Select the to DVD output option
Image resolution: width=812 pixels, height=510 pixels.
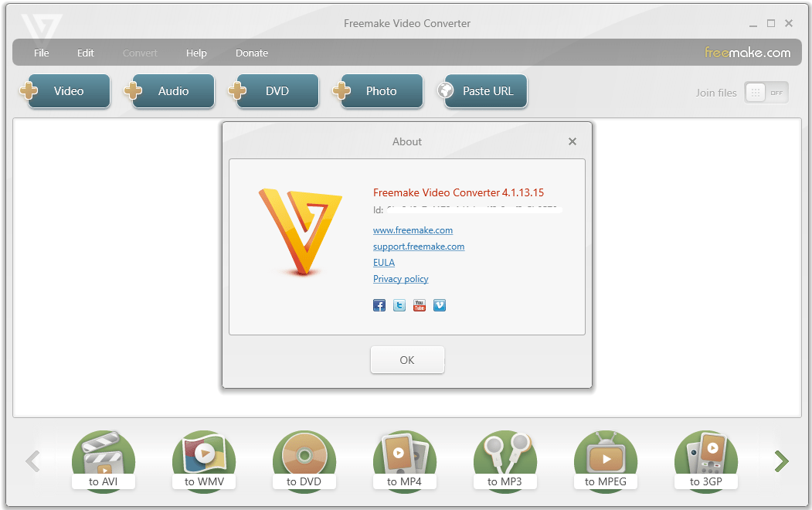click(x=304, y=461)
